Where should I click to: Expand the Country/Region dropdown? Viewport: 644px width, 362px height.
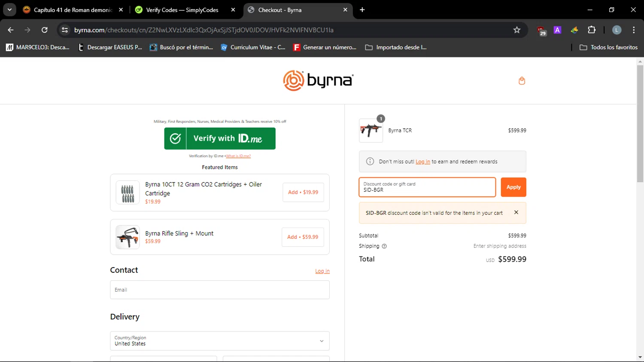click(220, 341)
